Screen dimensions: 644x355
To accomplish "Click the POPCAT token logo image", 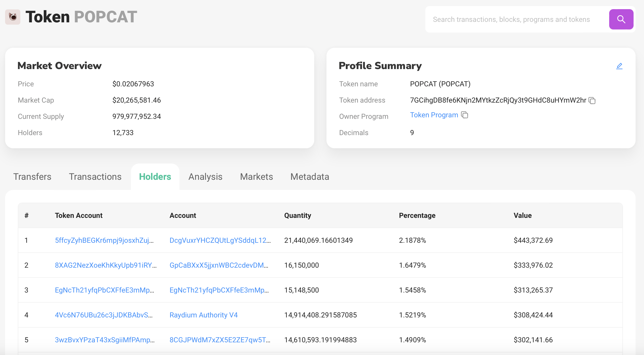I will pos(13,17).
